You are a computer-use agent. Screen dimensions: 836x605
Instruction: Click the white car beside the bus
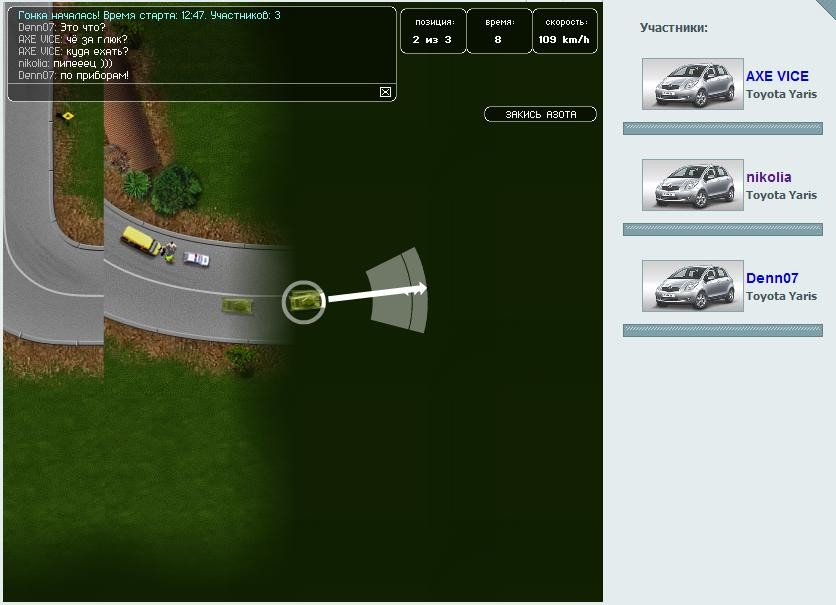click(197, 259)
